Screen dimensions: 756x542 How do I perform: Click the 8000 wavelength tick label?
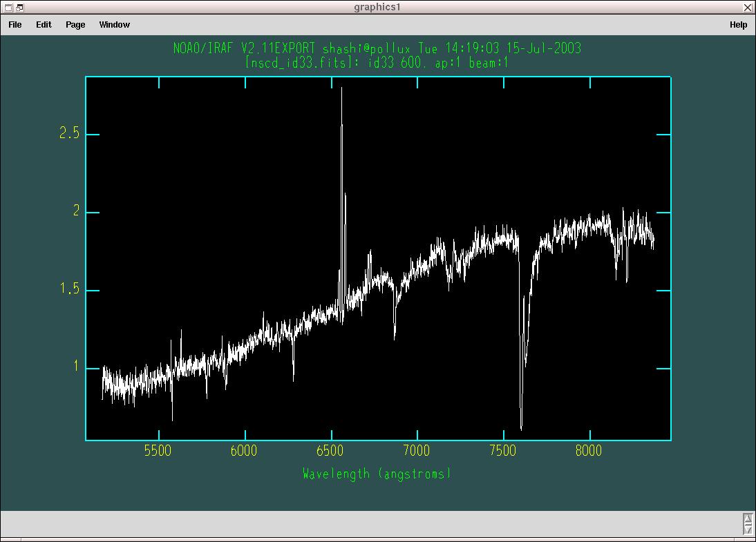589,451
